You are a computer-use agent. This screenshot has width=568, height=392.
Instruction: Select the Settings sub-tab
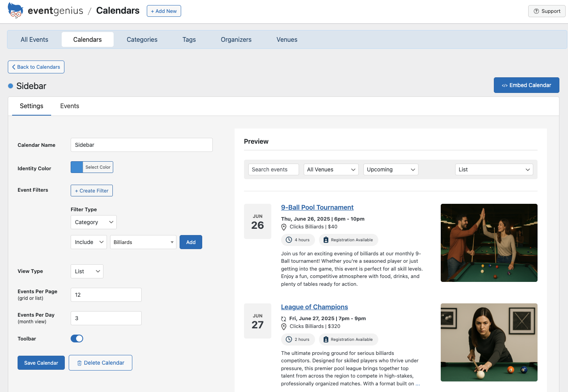(32, 106)
